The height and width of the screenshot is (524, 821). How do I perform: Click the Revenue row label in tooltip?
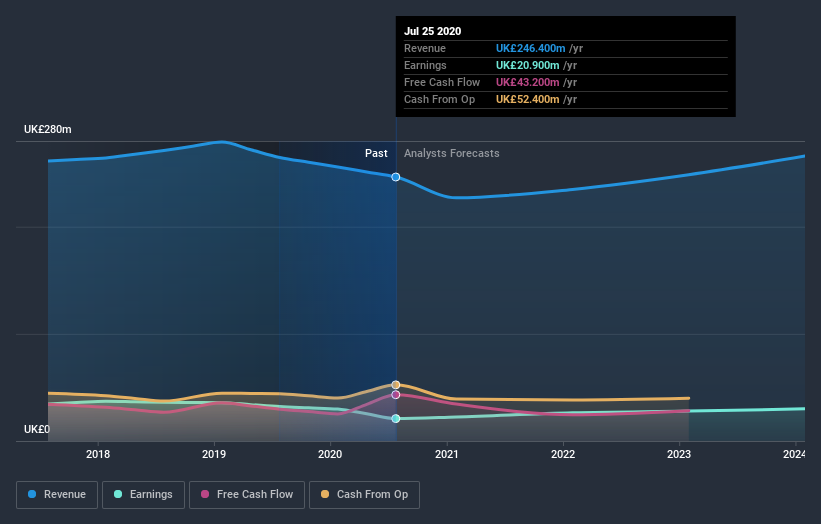pyautogui.click(x=425, y=48)
